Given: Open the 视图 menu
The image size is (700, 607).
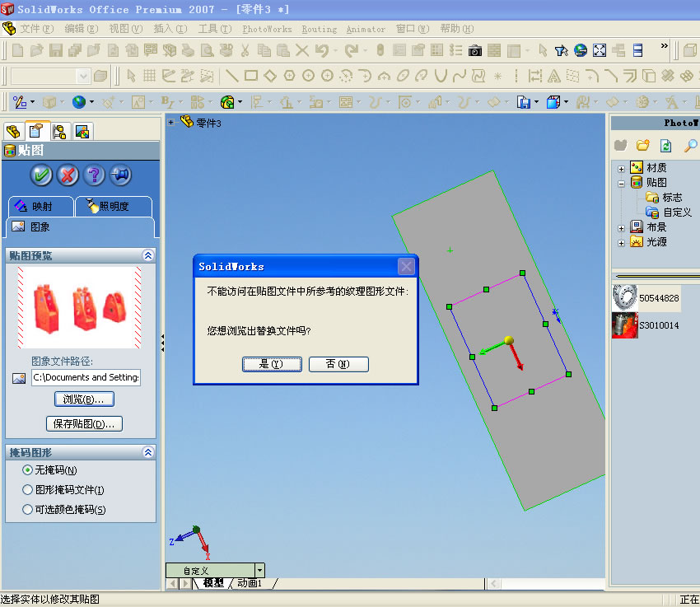Looking at the screenshot, I should pyautogui.click(x=126, y=29).
